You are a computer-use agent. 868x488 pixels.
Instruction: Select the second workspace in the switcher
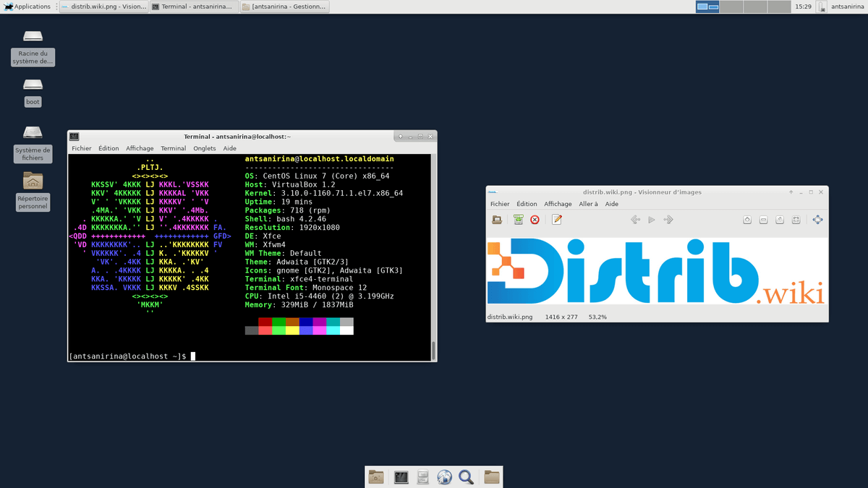tap(731, 7)
